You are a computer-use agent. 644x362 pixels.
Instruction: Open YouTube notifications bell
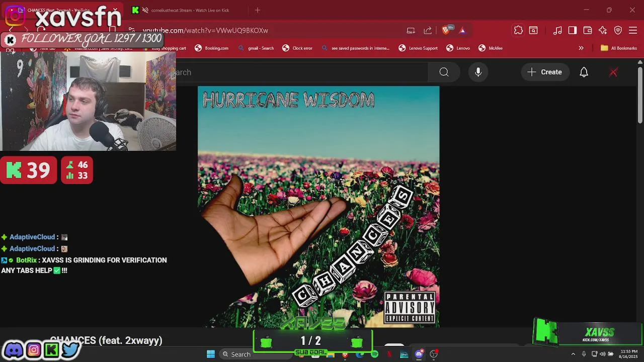click(x=584, y=72)
